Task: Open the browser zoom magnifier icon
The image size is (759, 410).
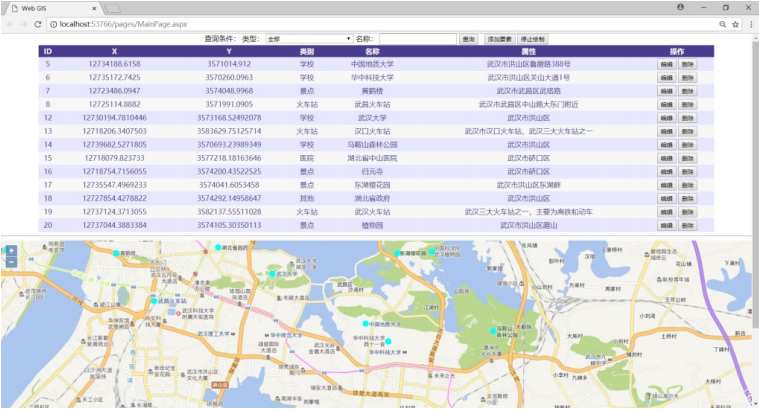Action: [722, 24]
